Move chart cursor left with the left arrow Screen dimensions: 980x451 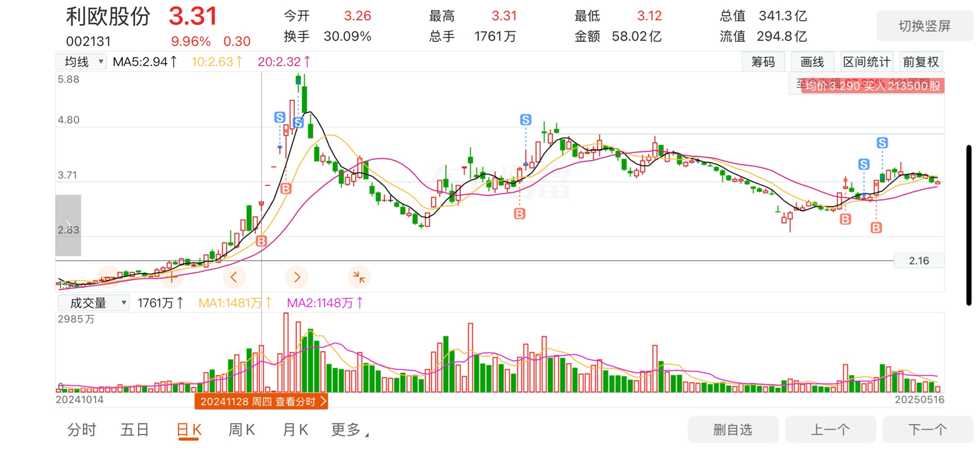234,277
